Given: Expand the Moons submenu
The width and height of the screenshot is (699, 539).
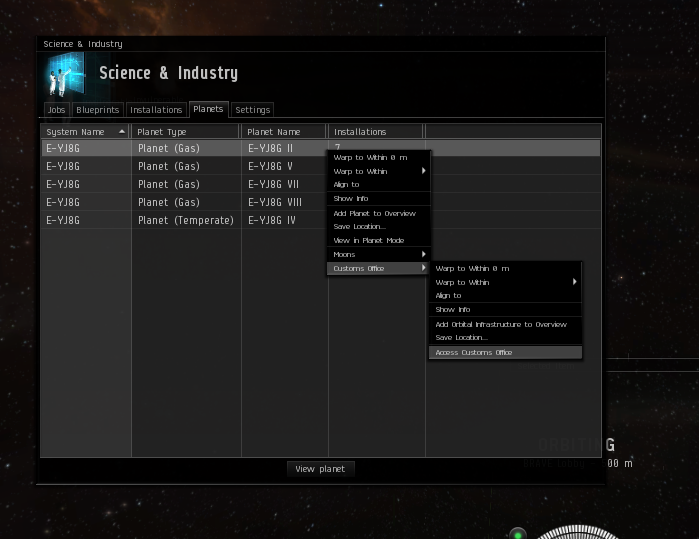Looking at the screenshot, I should coord(378,255).
